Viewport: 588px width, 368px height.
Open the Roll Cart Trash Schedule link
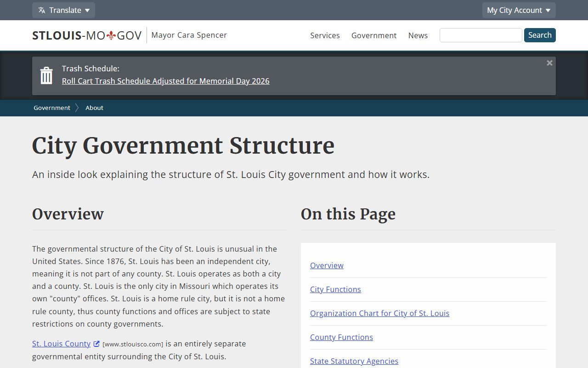[x=166, y=81]
